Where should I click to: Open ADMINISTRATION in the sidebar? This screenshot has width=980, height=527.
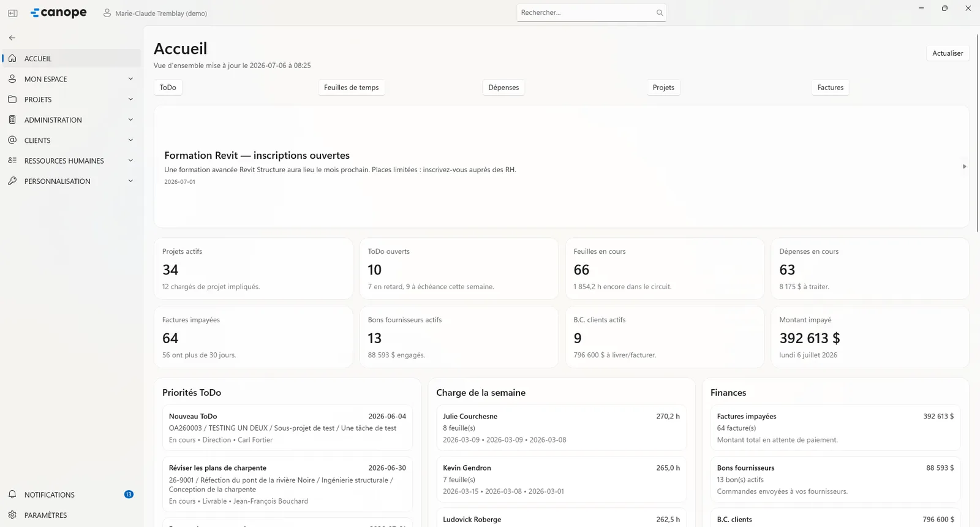tap(72, 119)
